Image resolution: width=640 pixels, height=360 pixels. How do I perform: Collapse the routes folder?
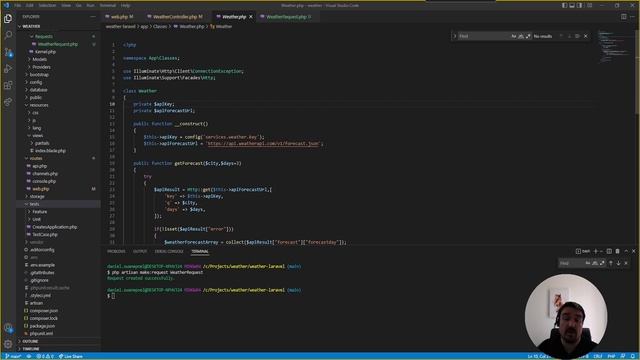click(59, 158)
